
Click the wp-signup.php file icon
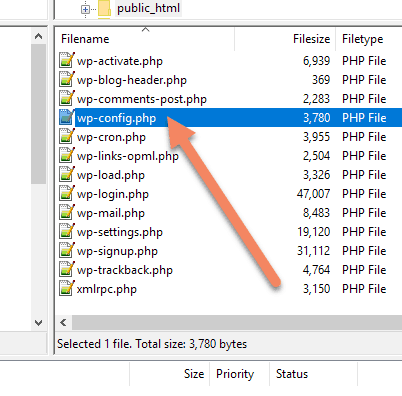pos(67,250)
